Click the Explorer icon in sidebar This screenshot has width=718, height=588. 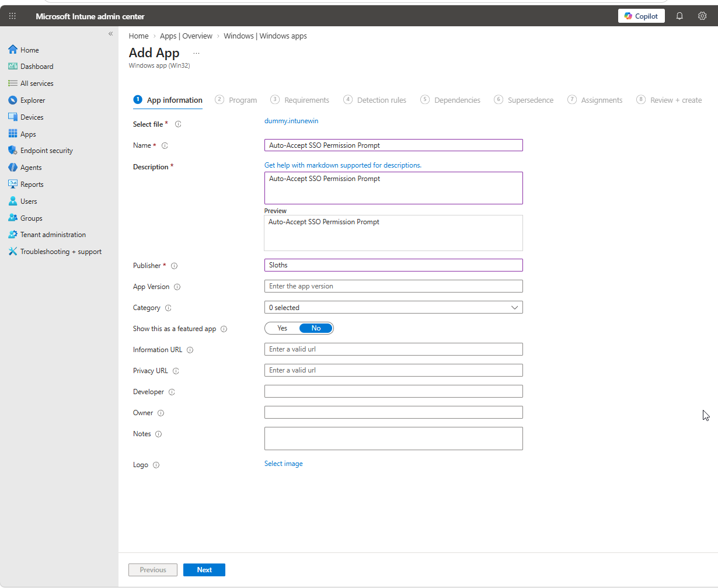(13, 100)
